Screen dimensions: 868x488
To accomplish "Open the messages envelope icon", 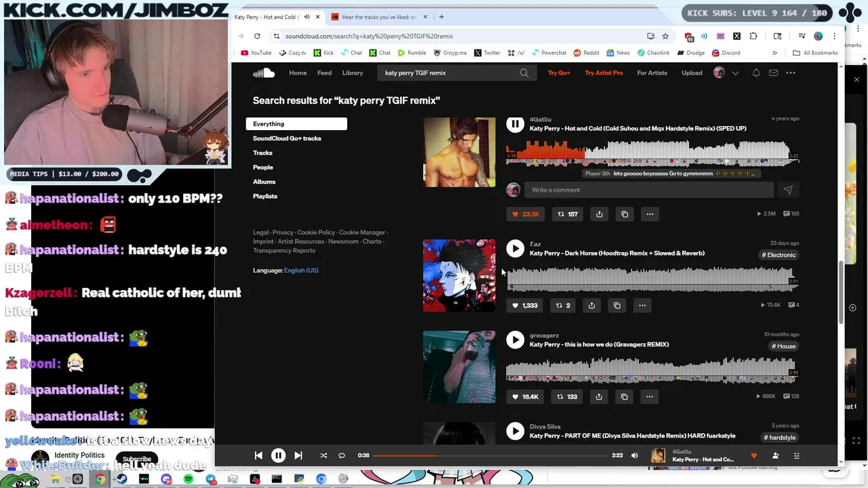I will point(773,73).
